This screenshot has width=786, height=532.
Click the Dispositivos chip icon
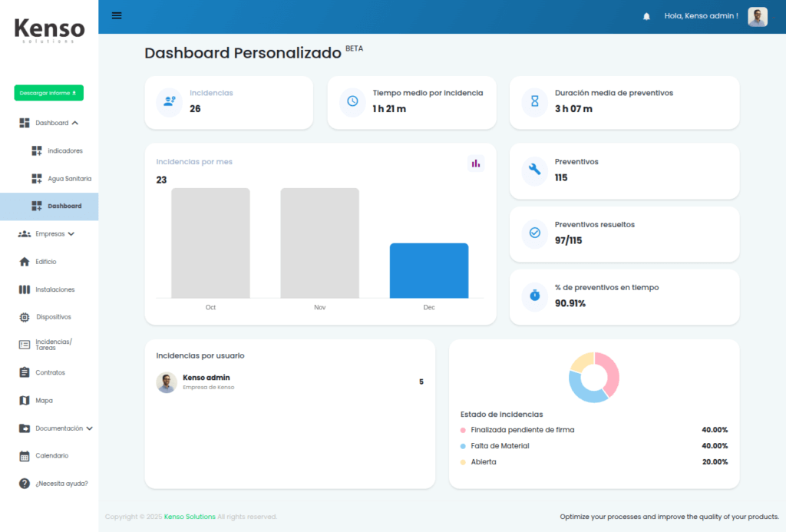pyautogui.click(x=24, y=317)
